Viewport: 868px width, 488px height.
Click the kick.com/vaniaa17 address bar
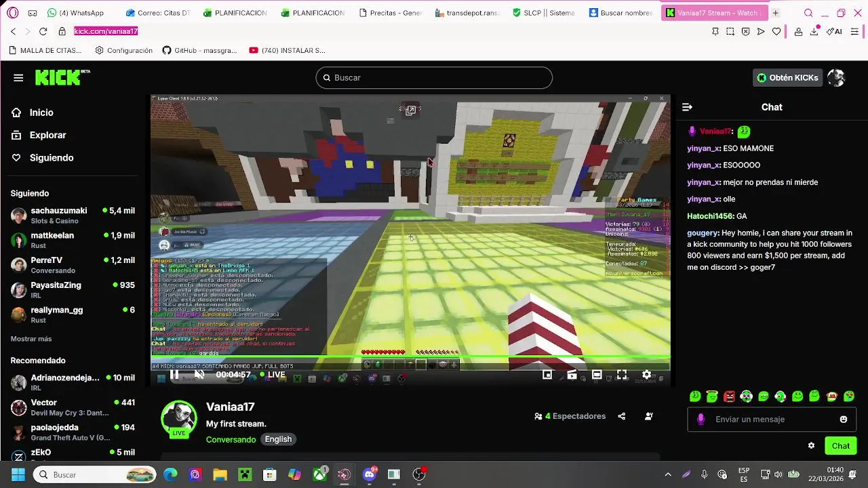point(106,31)
